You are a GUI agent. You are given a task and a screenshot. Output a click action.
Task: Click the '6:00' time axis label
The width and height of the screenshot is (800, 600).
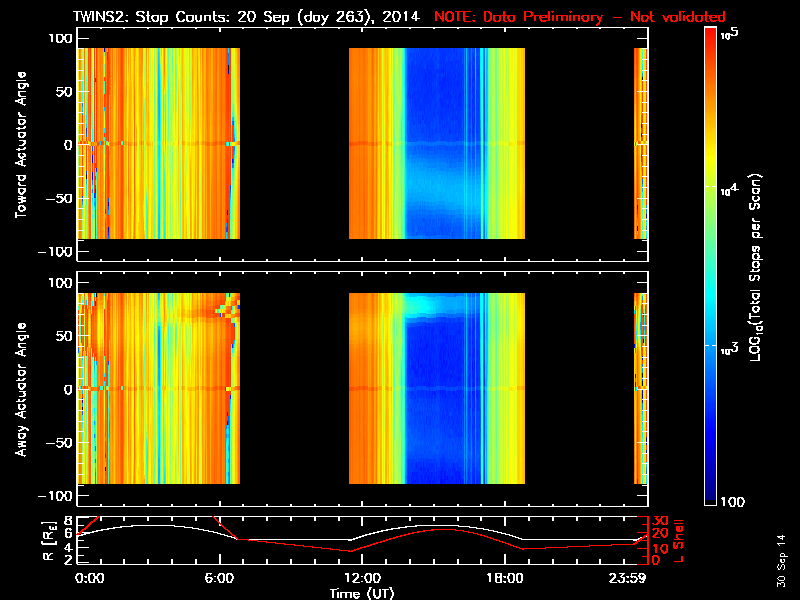219,579
